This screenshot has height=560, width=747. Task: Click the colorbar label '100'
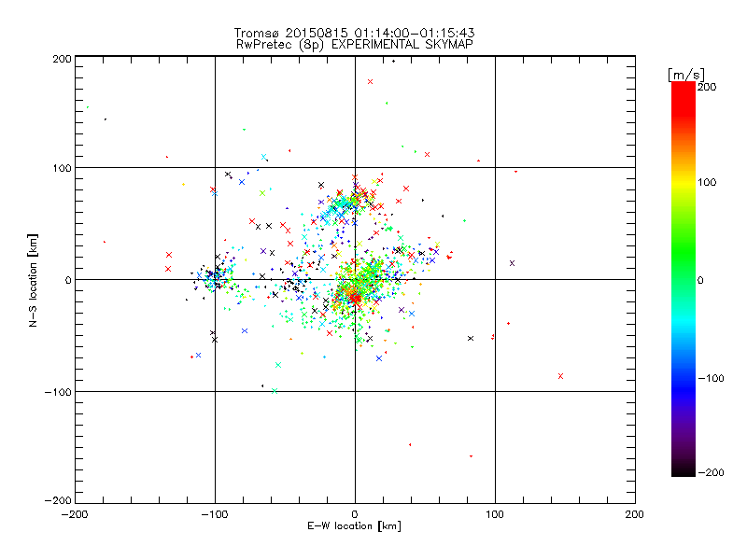707,182
